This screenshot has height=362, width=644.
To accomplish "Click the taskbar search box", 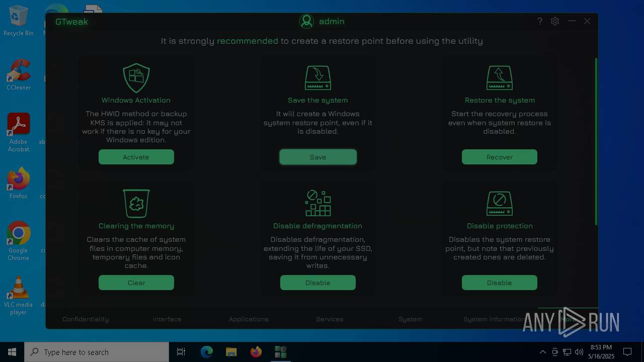I will [x=97, y=352].
